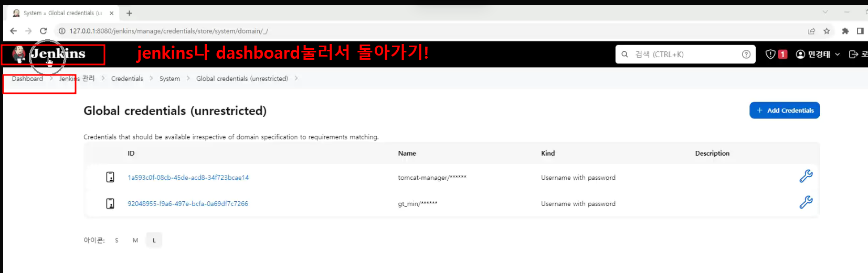Open user menu dropdown for 민경태
This screenshot has height=273, width=868.
click(x=818, y=54)
